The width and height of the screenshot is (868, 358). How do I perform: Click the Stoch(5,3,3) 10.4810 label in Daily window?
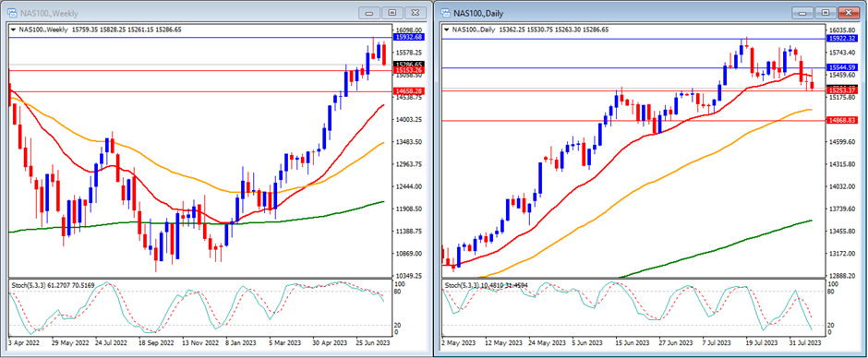click(x=486, y=285)
